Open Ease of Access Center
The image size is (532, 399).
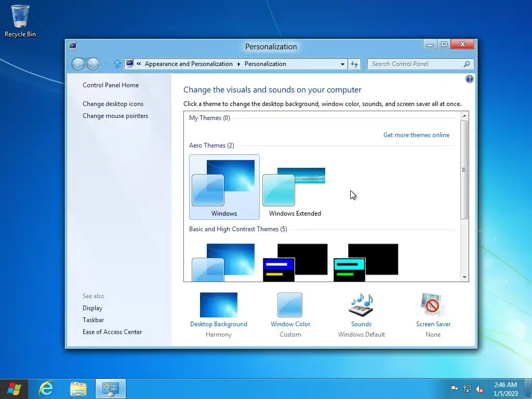tap(112, 332)
